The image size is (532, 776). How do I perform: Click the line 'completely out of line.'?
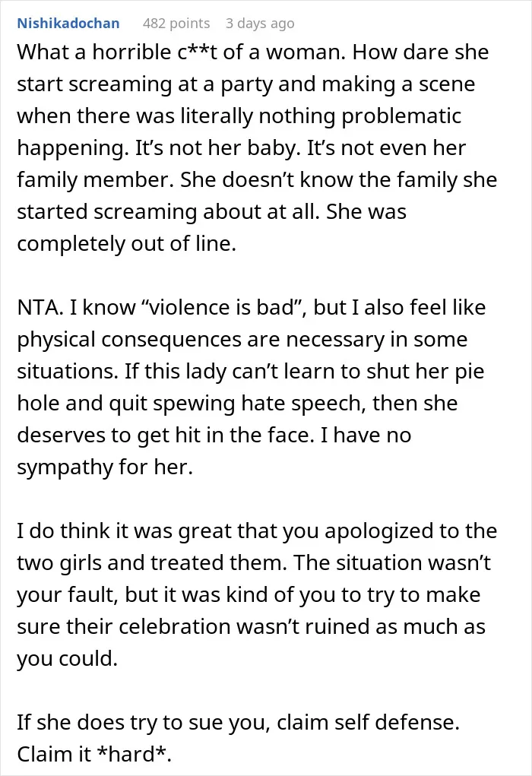127,243
